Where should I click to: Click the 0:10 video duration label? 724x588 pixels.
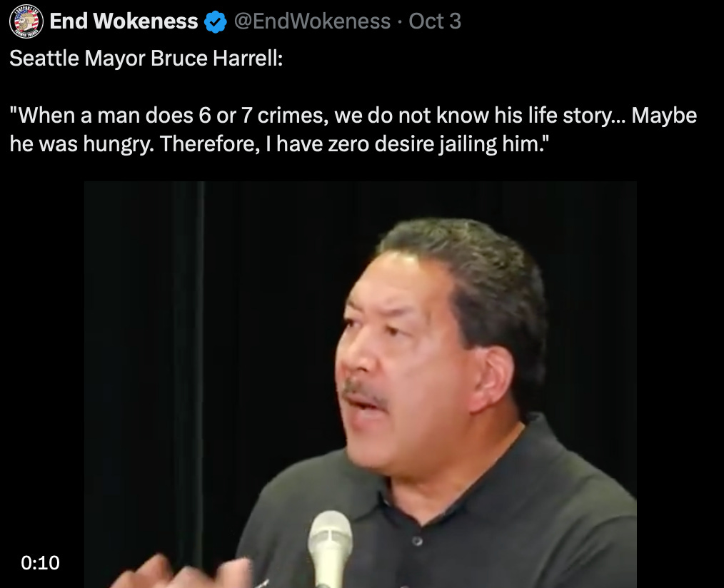40,562
